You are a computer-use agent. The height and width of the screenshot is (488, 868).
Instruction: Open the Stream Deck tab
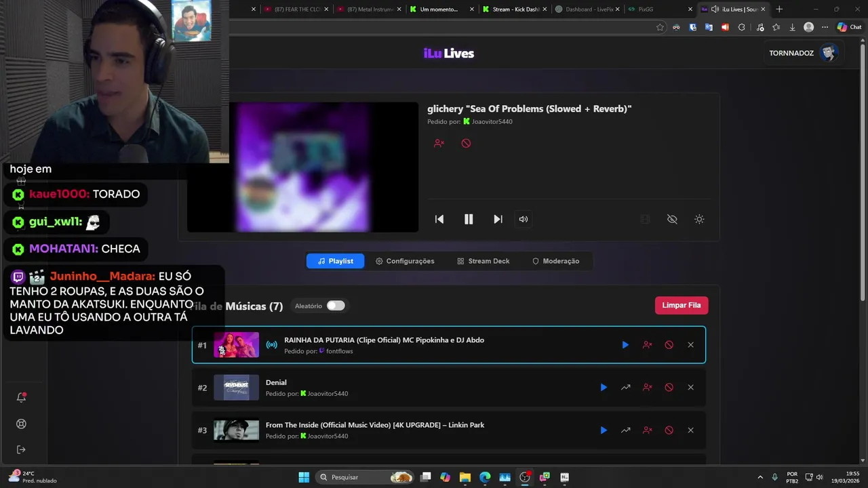pos(483,261)
